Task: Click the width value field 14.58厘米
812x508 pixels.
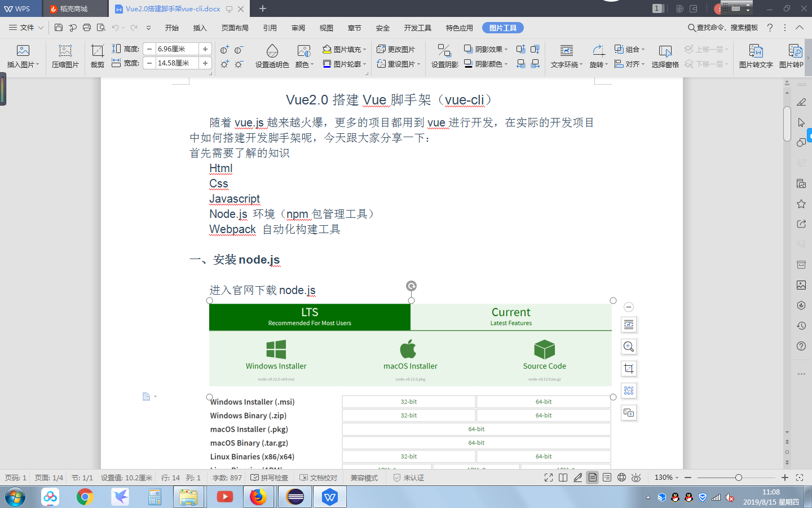Action: click(177, 63)
